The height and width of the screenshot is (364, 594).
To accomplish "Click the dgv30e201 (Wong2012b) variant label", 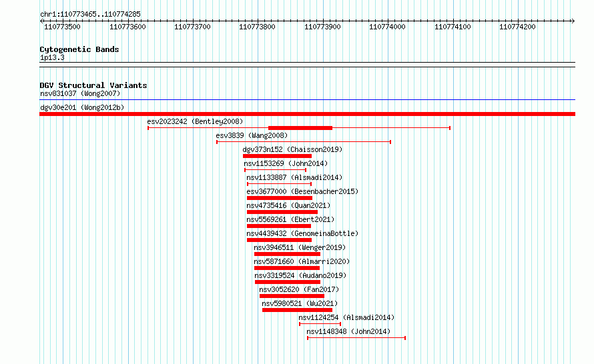I will click(x=82, y=107).
